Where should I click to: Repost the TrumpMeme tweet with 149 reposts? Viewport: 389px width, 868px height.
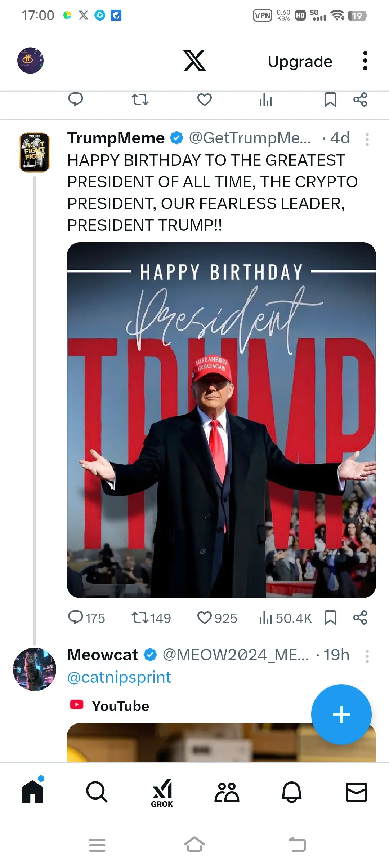click(151, 618)
